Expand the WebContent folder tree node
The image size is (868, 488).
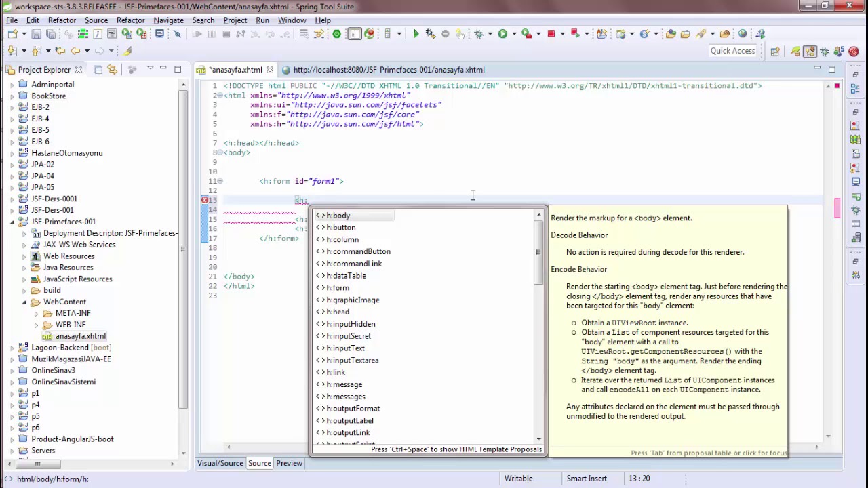point(24,302)
